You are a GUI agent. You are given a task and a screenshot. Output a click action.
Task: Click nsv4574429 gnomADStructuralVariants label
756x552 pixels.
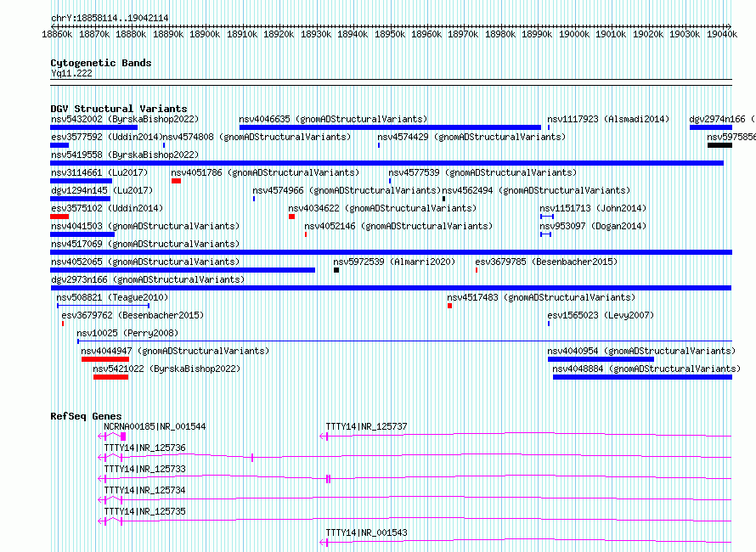tap(471, 137)
